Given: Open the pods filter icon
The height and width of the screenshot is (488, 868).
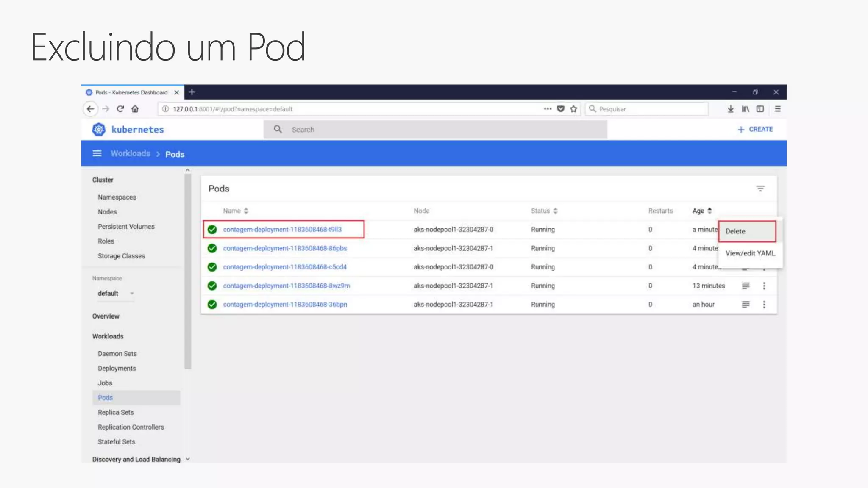Looking at the screenshot, I should coord(760,189).
